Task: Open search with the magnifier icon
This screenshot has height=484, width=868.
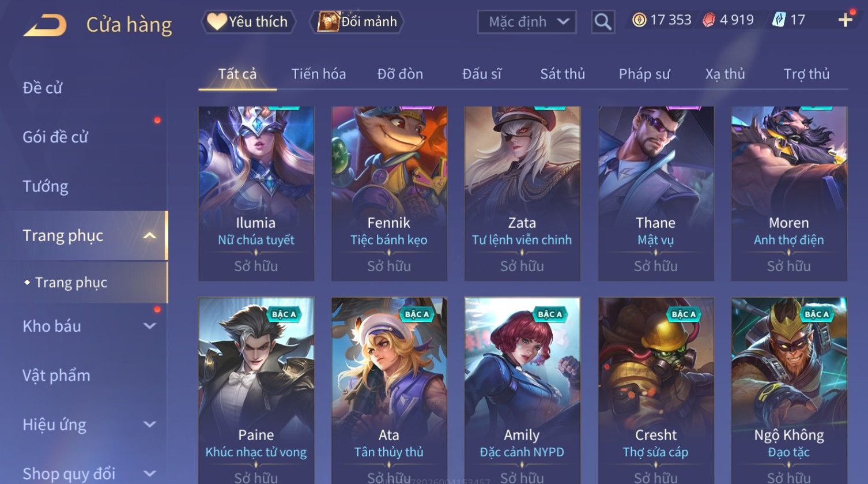Action: click(603, 22)
